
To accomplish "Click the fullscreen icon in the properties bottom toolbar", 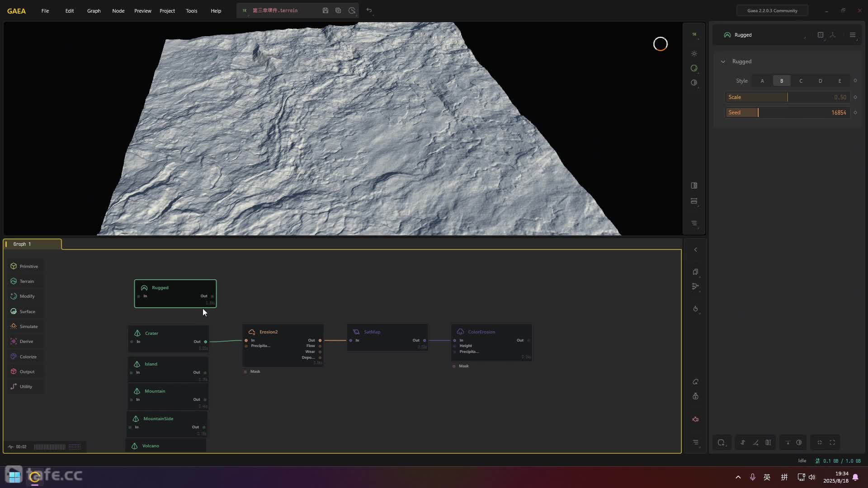I will tap(832, 442).
